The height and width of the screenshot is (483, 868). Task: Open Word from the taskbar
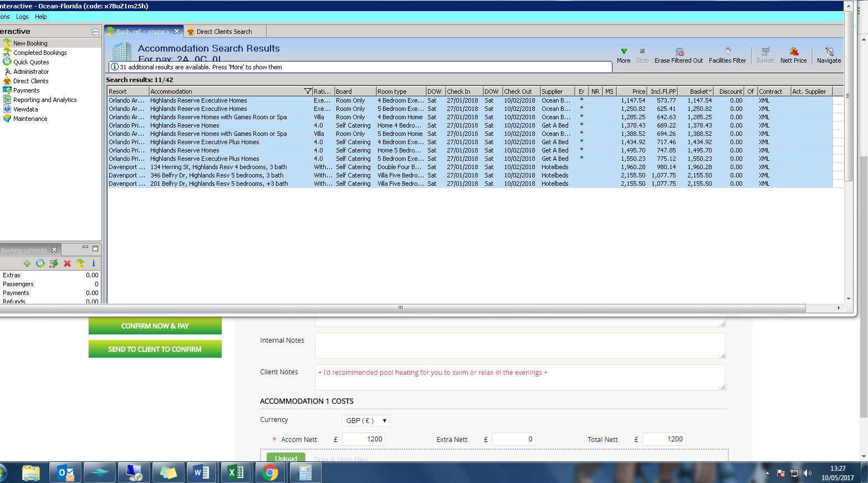201,473
